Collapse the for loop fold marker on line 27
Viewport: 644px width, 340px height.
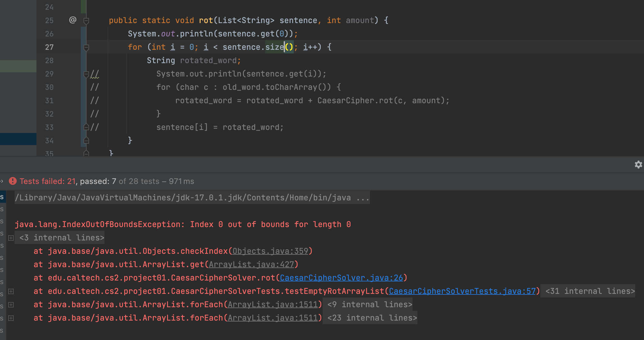[86, 47]
